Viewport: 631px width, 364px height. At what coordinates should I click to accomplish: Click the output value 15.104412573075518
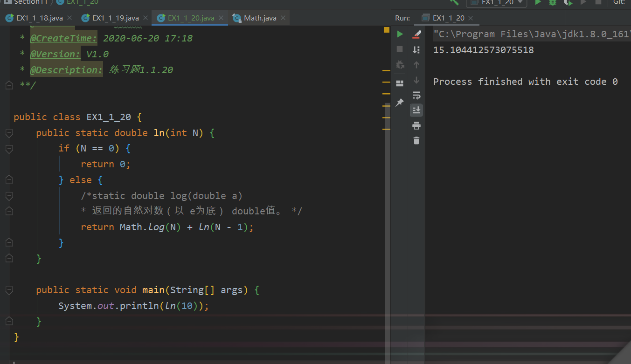coord(484,50)
